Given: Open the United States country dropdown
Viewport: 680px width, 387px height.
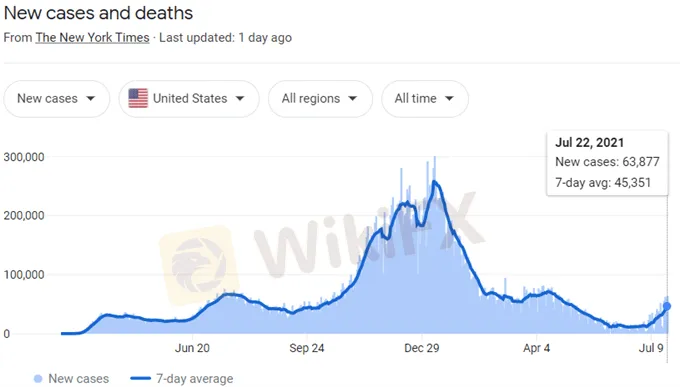Looking at the screenshot, I should [x=189, y=99].
